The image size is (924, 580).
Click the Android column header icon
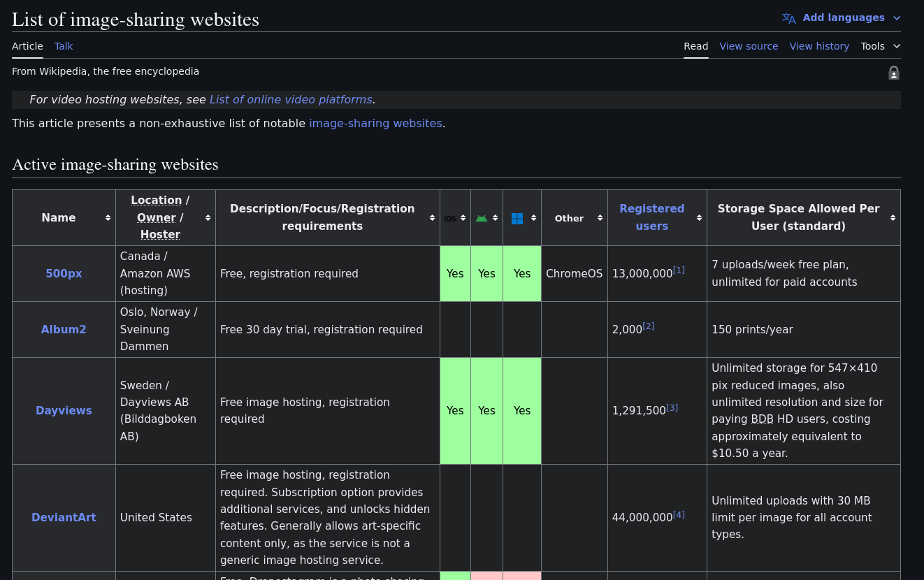coord(482,218)
